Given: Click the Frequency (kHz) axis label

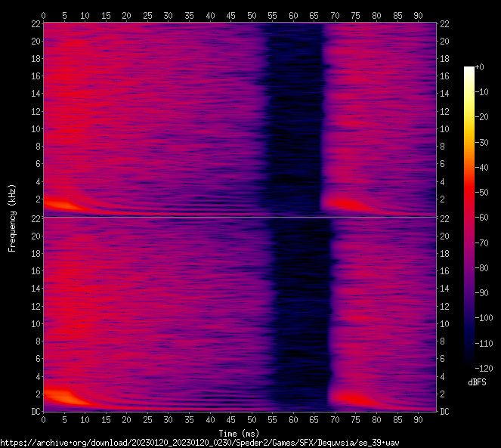Looking at the screenshot, I should [12, 218].
